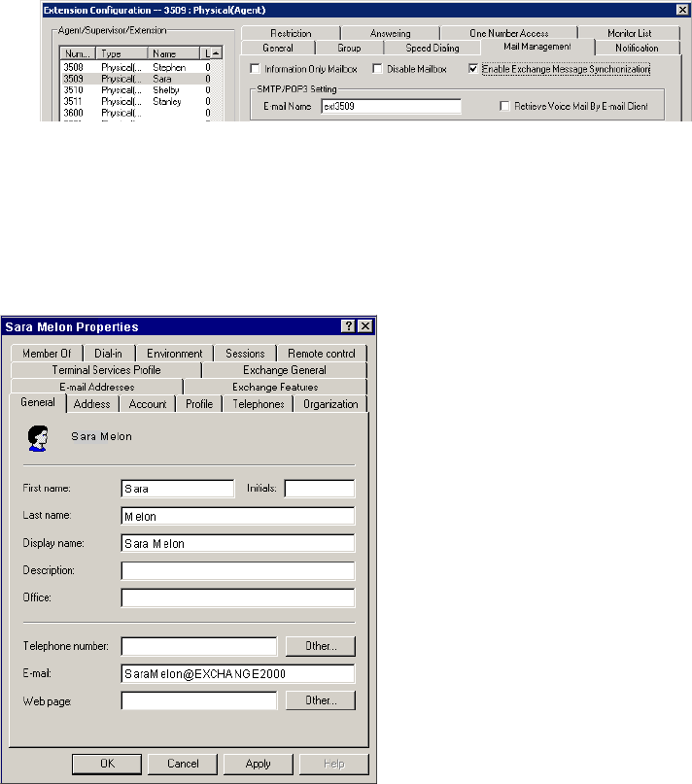Open the One Number Access tab
This screenshot has width=692, height=784.
[x=509, y=33]
